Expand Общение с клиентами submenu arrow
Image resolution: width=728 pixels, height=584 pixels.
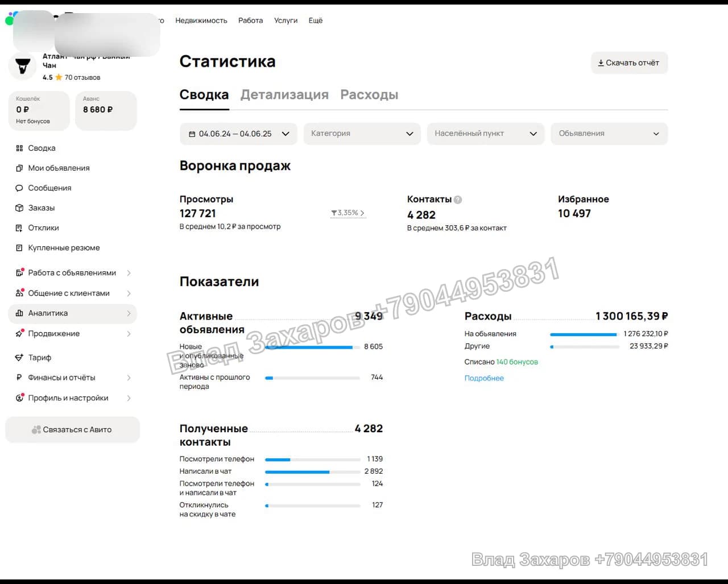129,293
